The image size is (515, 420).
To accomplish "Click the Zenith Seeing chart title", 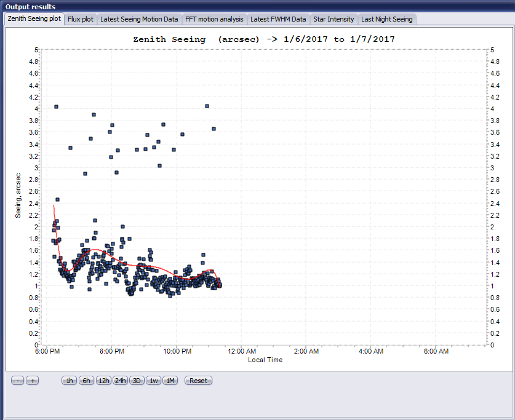I will click(x=264, y=39).
